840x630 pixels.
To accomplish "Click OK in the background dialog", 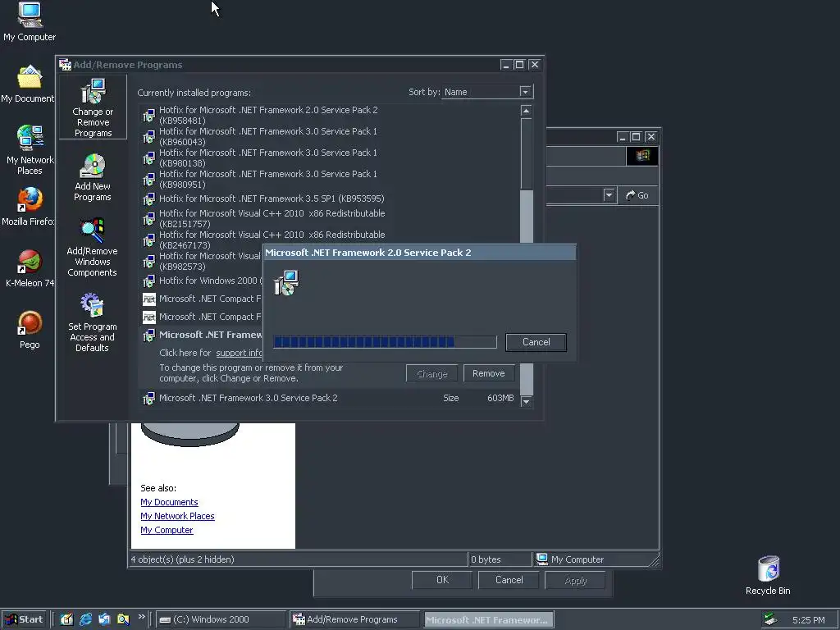I will coord(442,580).
